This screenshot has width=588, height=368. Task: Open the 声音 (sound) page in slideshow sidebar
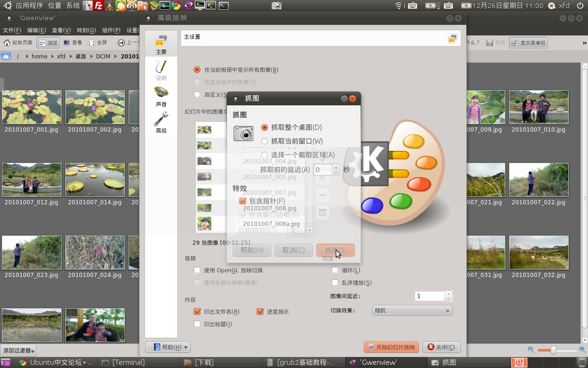click(161, 97)
